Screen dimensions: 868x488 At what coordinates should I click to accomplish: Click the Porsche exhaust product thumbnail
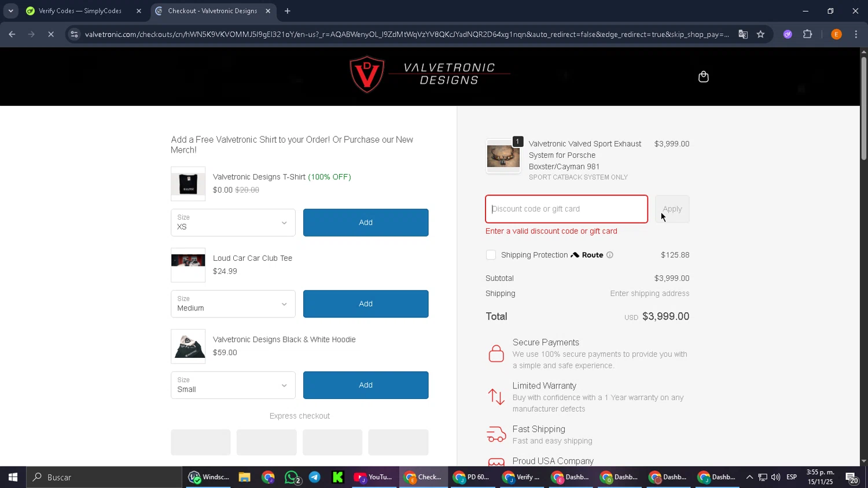[503, 157]
